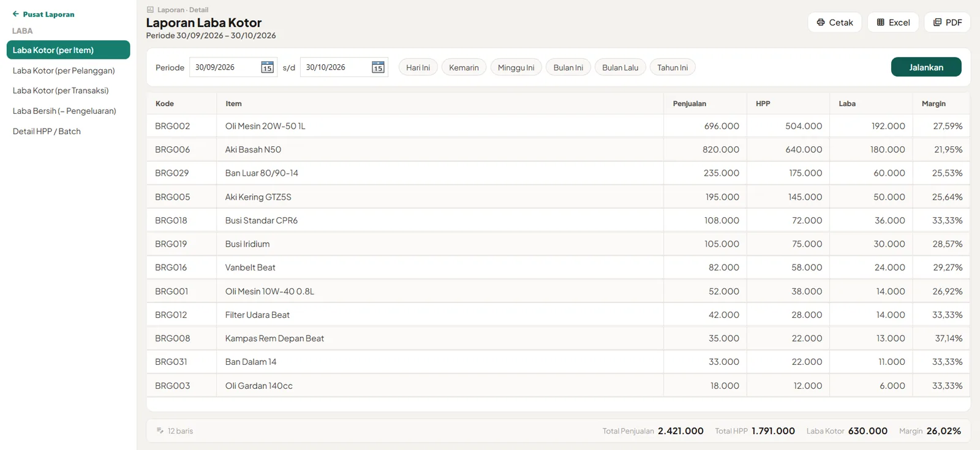Select the Bulan Lalu period chip
This screenshot has width=980, height=450.
[x=620, y=67]
